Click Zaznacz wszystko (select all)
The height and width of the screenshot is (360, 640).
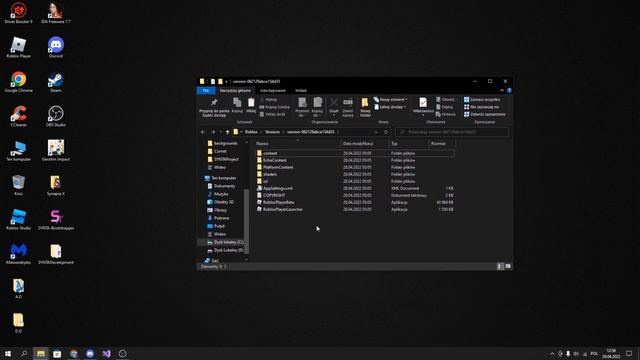click(482, 100)
